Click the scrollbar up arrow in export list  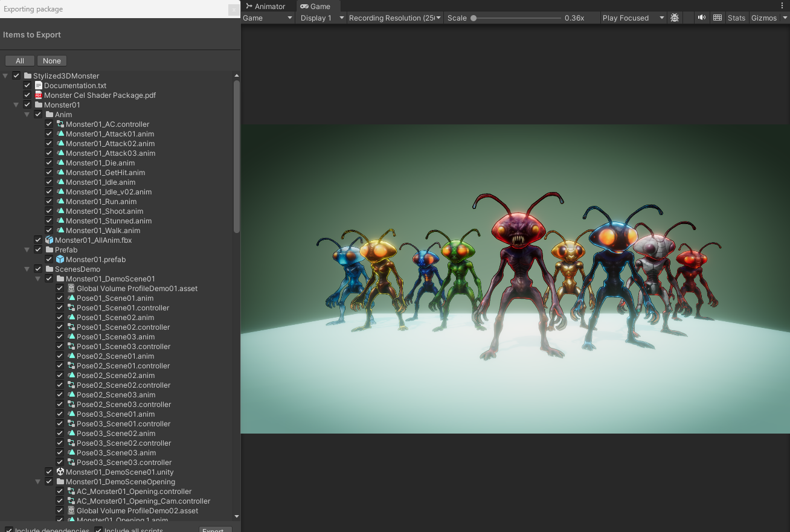237,76
